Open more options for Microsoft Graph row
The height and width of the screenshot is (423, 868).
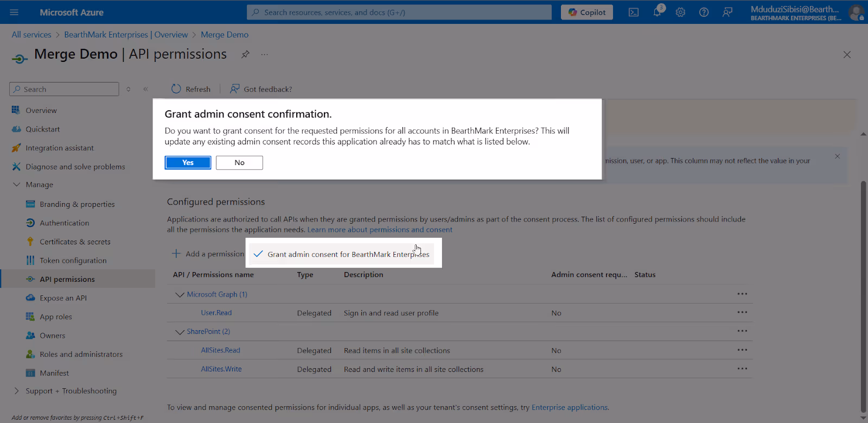[x=742, y=294]
